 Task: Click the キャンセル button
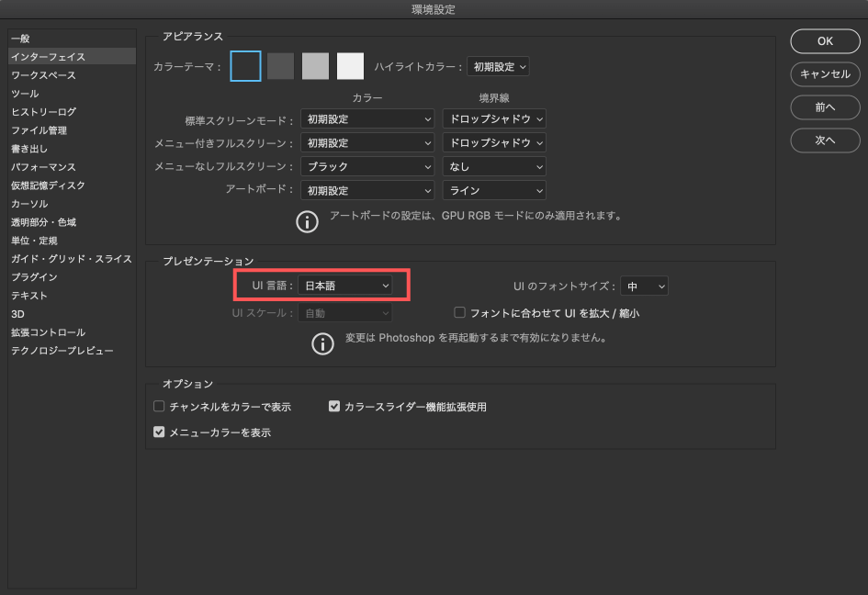825,74
